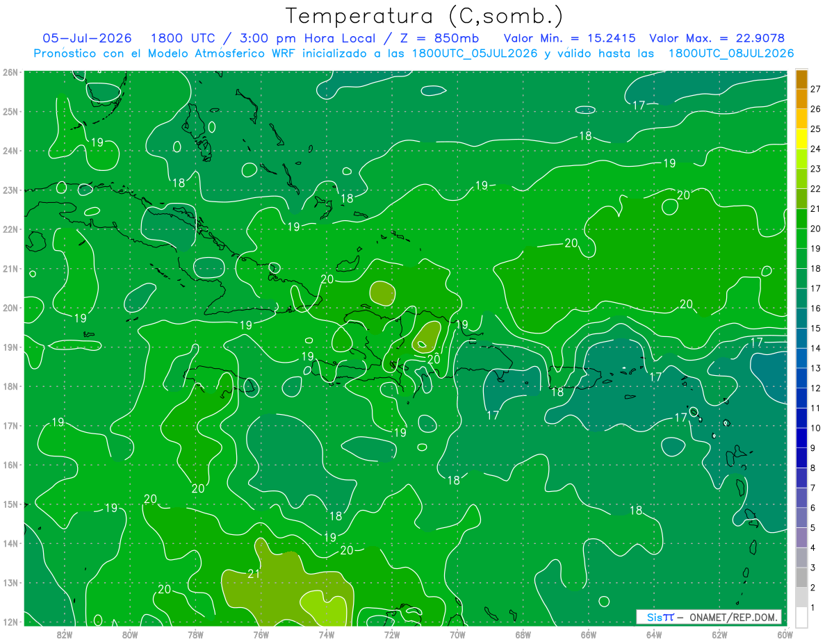Click the white swatch at color scale bottom
Image resolution: width=834 pixels, height=644 pixels.
point(801,617)
